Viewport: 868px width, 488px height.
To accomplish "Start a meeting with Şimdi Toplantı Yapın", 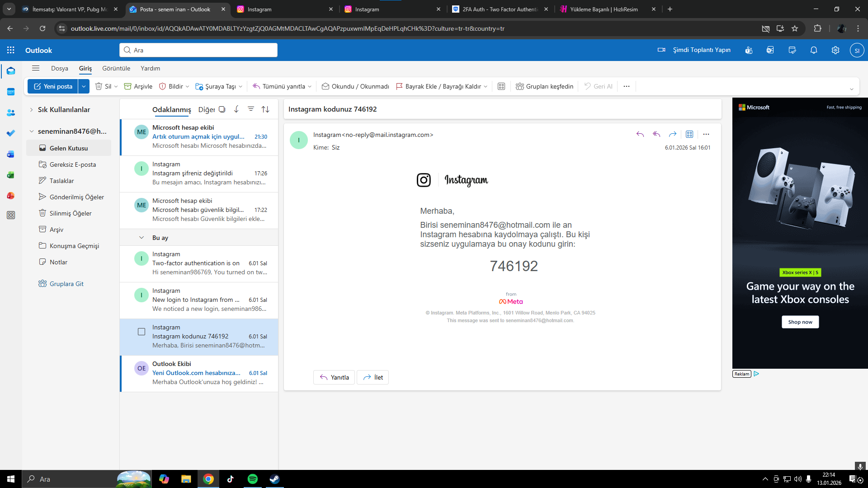I will coord(694,50).
